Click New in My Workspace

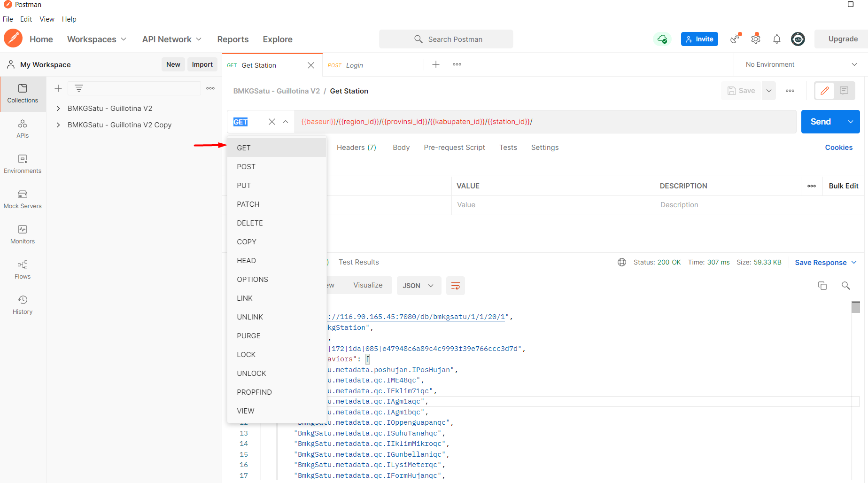[x=173, y=64]
